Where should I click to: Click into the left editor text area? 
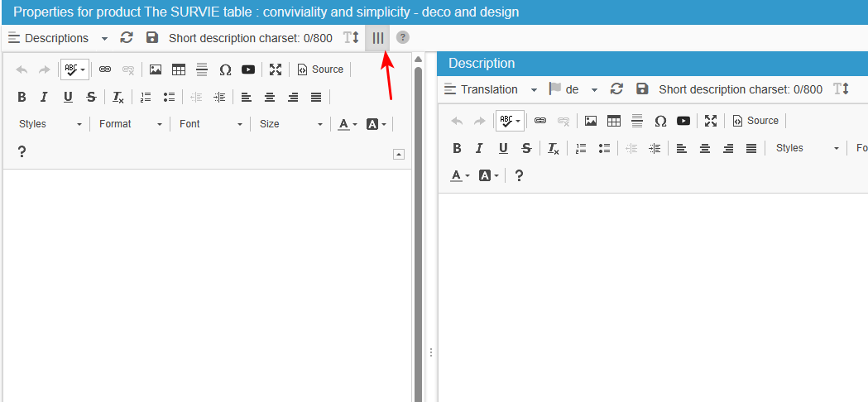pos(207,285)
